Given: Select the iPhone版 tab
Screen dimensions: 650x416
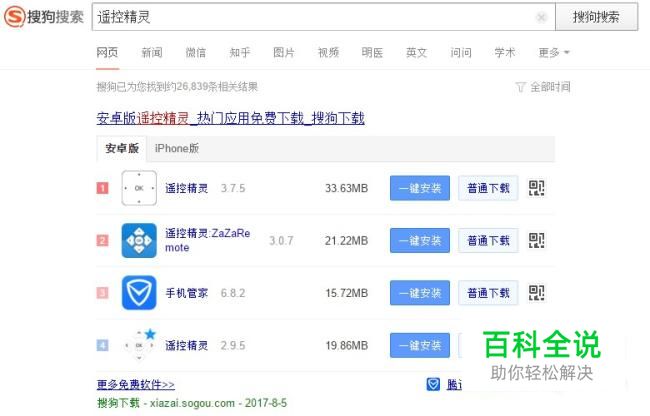Looking at the screenshot, I should (x=177, y=148).
